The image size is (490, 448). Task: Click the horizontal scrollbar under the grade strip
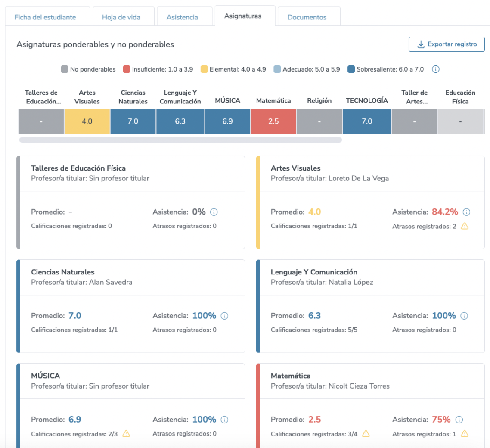point(180,140)
